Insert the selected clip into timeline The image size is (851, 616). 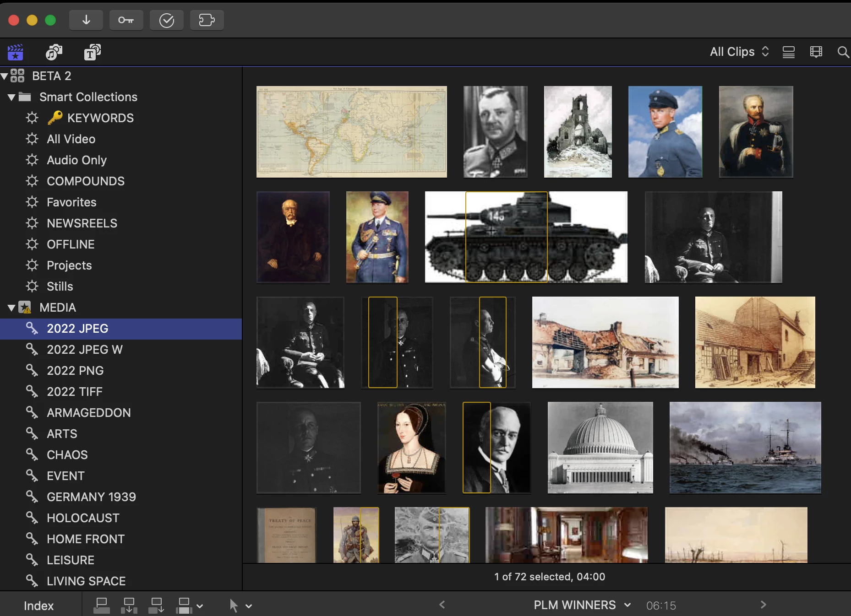[x=129, y=605]
